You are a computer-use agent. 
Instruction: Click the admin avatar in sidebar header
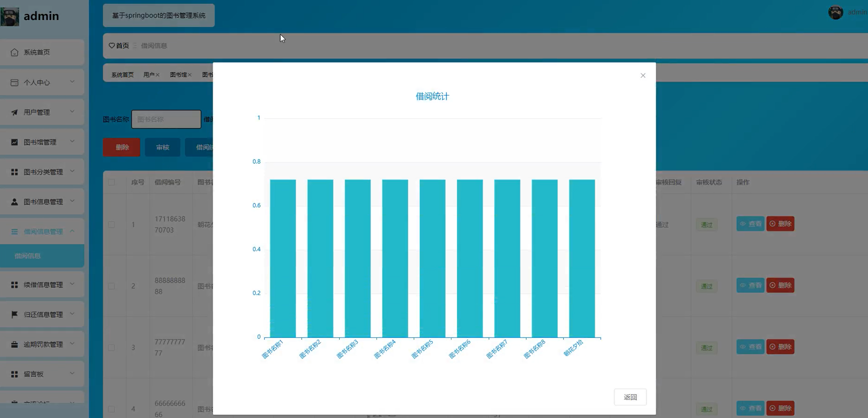coord(10,16)
